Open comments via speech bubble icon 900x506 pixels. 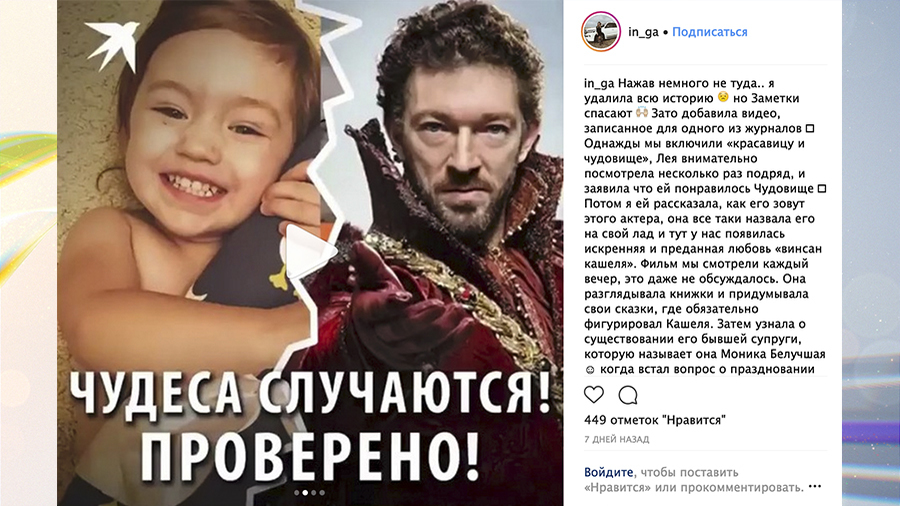pos(628,395)
